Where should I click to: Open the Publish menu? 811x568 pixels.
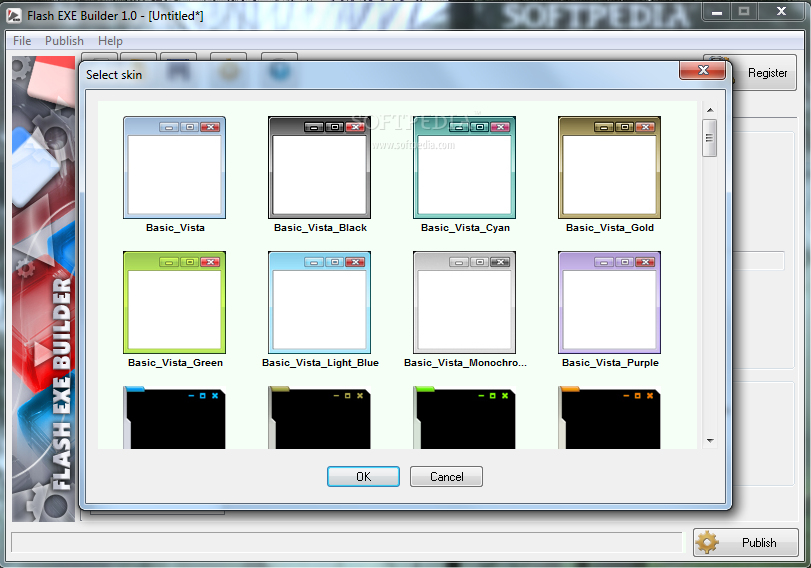pos(64,41)
